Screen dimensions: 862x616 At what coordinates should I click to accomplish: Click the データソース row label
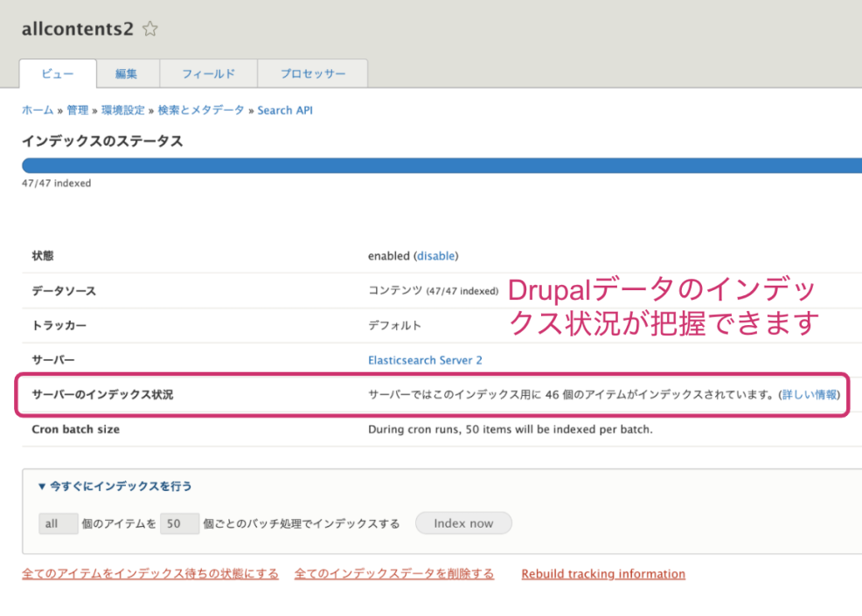(64, 291)
